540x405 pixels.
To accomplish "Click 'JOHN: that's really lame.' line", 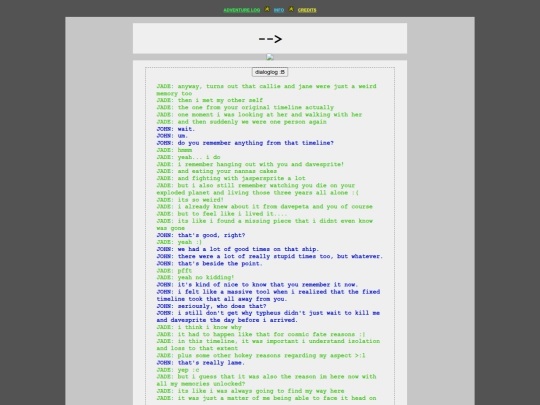I will [x=200, y=363].
